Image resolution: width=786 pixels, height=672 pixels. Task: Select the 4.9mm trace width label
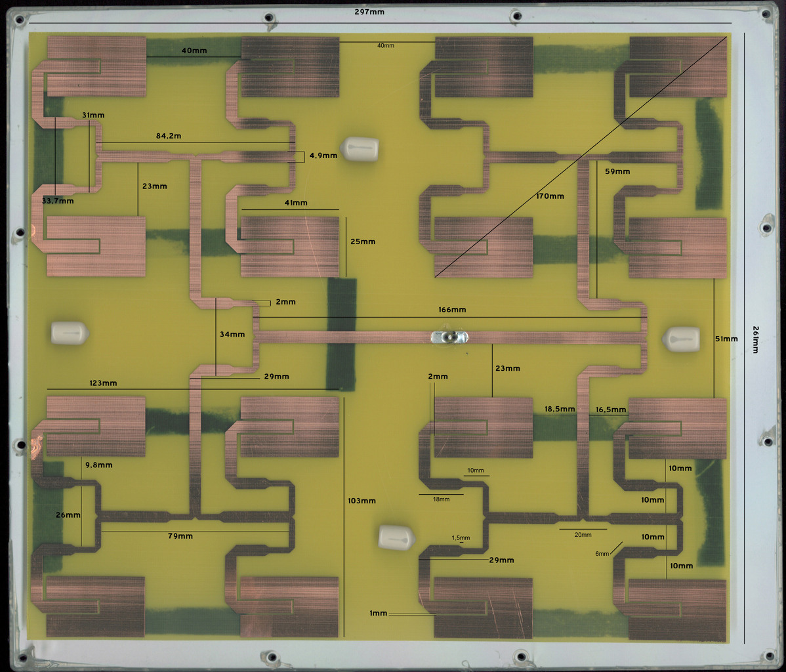click(x=323, y=156)
